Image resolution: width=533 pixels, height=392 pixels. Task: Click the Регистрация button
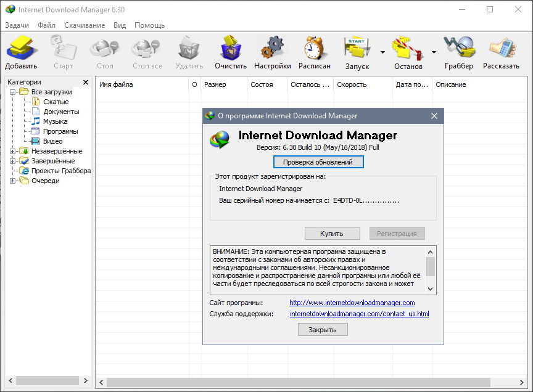point(397,234)
